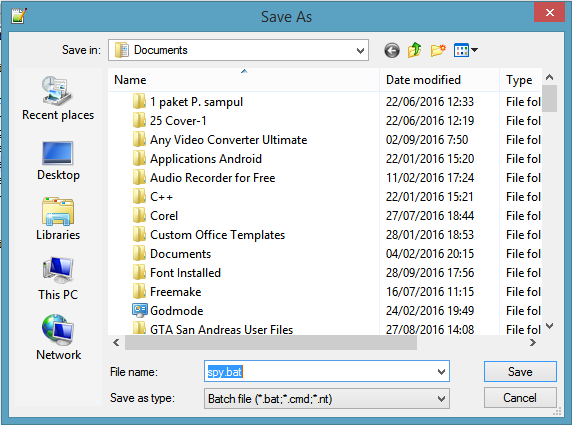Click date '28/09/2016 17:56'

click(430, 273)
